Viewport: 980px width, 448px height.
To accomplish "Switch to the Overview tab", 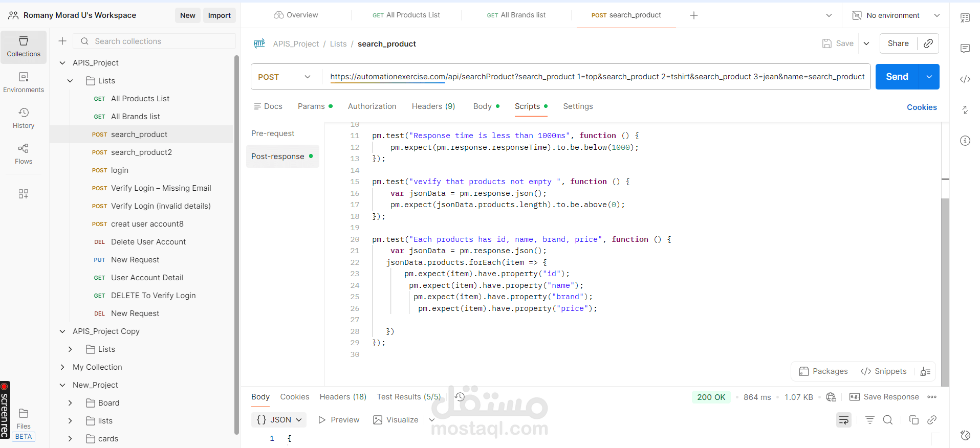I will tap(296, 15).
